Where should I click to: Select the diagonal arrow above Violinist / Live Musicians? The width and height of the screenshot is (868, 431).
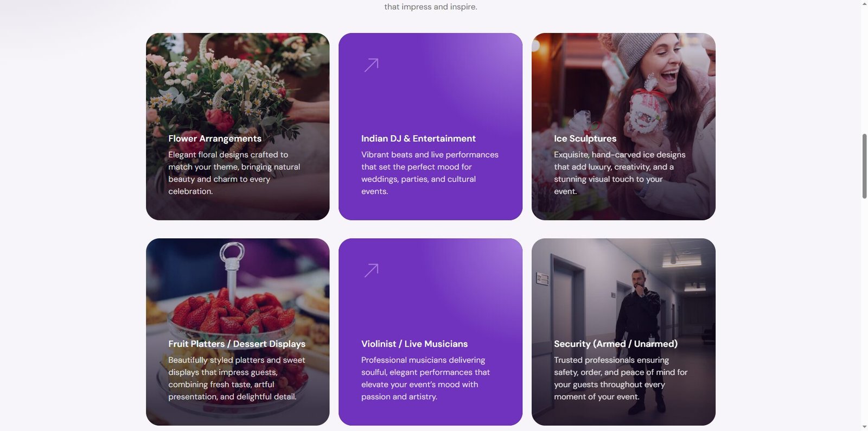pyautogui.click(x=371, y=269)
